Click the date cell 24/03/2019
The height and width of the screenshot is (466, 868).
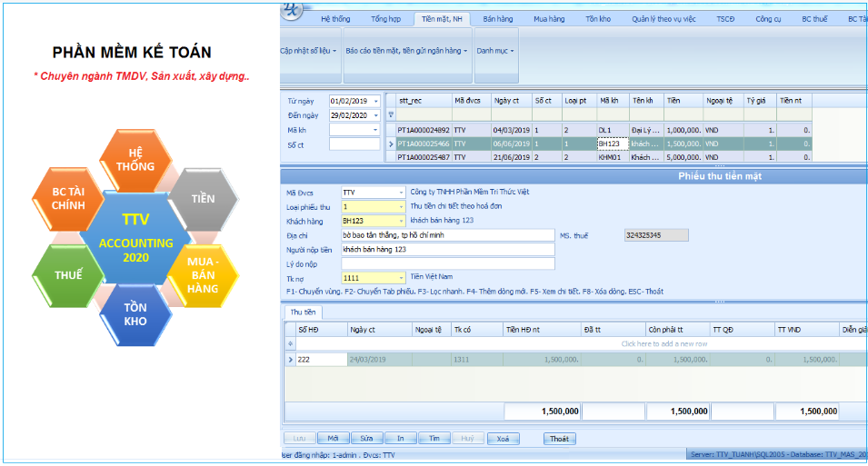[380, 360]
